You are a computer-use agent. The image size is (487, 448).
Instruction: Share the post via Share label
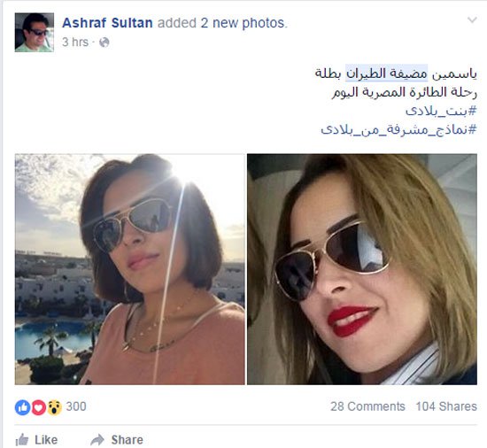(128, 440)
